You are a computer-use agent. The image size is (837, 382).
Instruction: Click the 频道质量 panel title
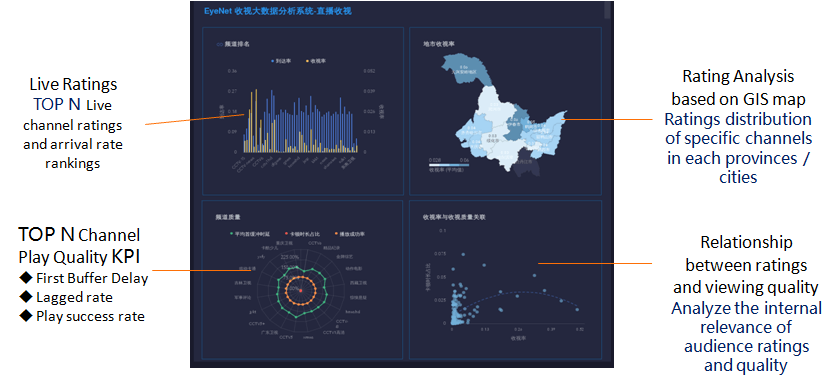[x=228, y=217]
